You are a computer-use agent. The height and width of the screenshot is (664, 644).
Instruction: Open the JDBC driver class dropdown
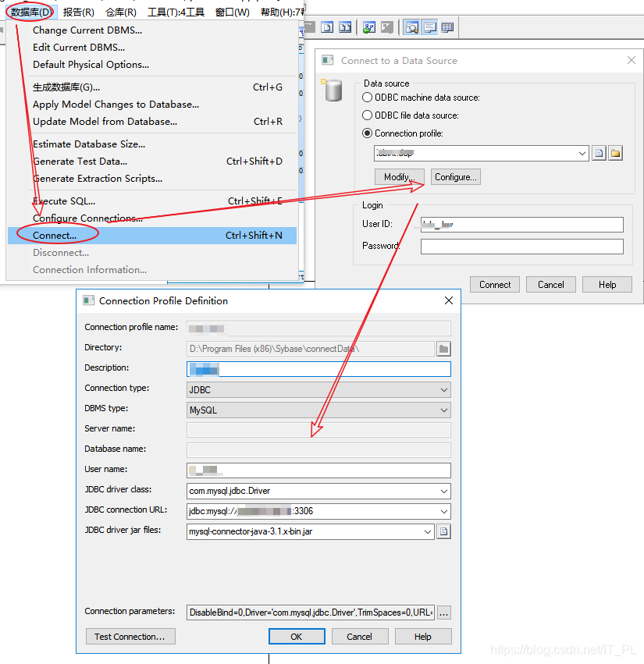point(443,491)
